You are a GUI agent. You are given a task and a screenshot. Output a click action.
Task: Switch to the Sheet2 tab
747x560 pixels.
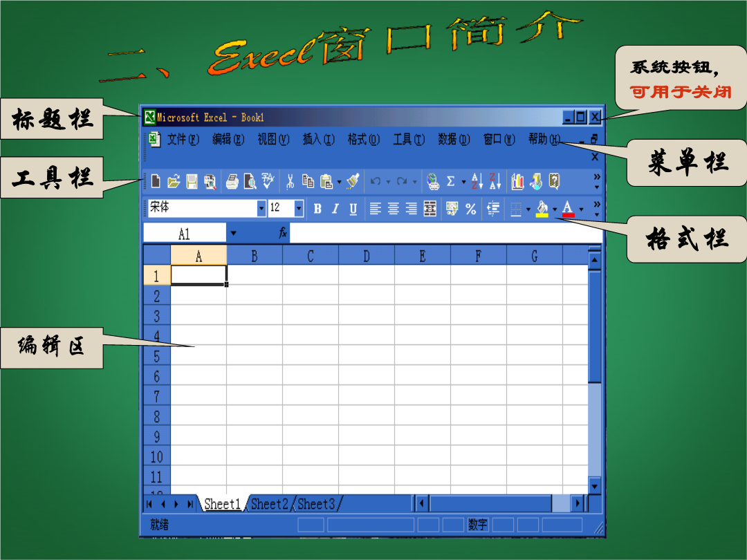[x=270, y=504]
